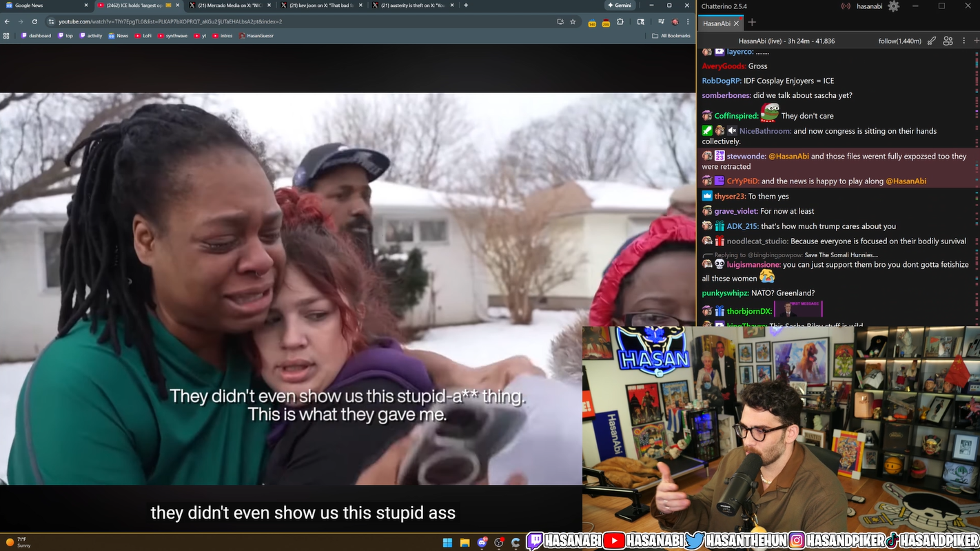Open the News bookmark
The width and height of the screenshot is (980, 551).
point(119,36)
